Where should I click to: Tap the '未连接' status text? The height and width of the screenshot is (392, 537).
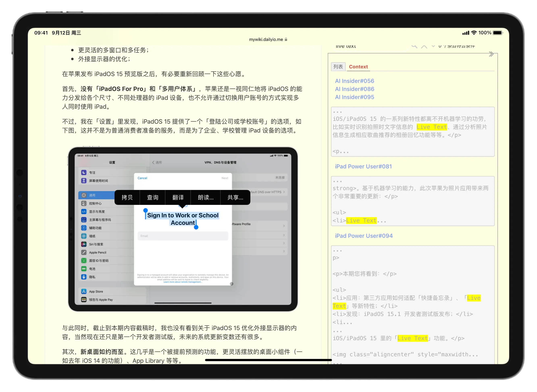click(280, 177)
